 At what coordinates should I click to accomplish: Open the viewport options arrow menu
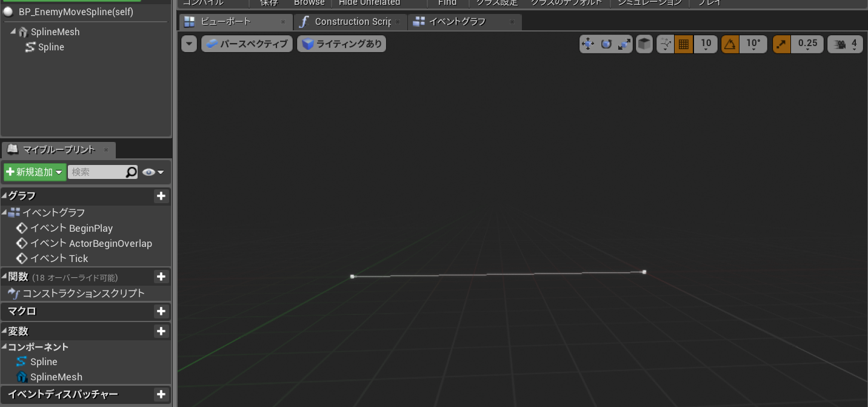189,44
